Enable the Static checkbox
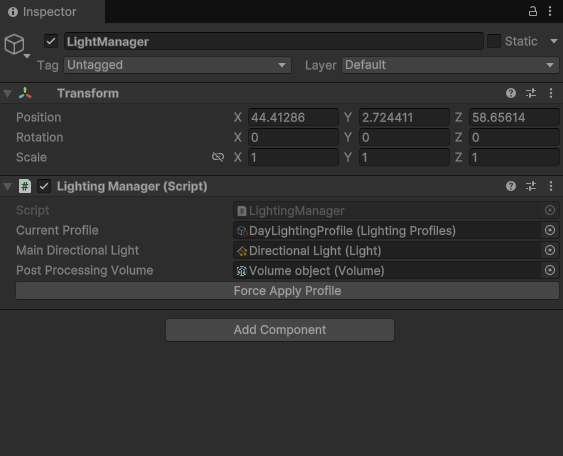Screen dimensions: 563x456 494,41
